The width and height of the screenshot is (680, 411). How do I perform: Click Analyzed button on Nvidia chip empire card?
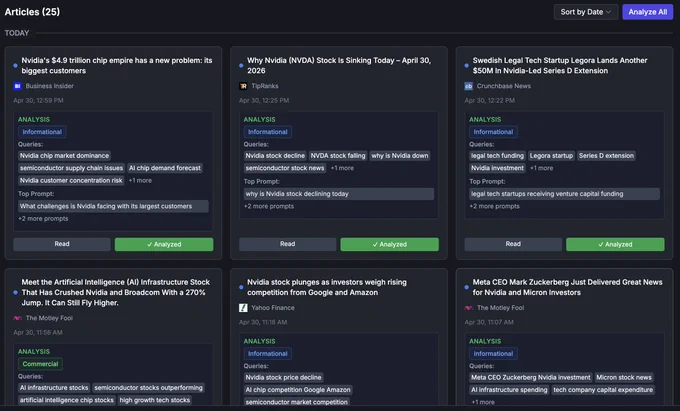(x=164, y=244)
